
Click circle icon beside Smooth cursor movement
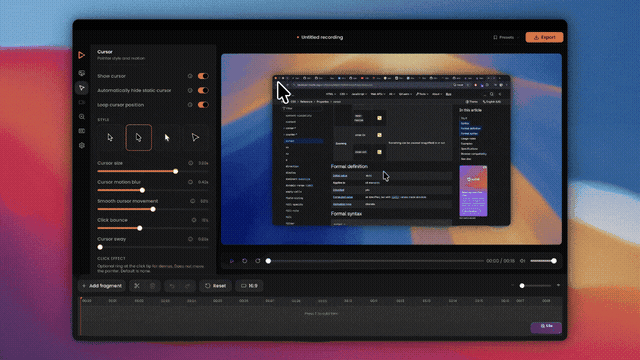[x=193, y=201]
